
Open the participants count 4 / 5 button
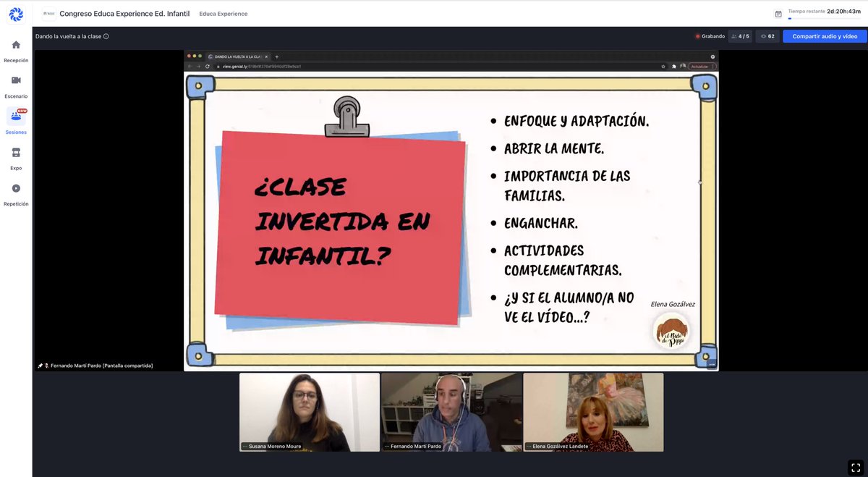point(740,36)
